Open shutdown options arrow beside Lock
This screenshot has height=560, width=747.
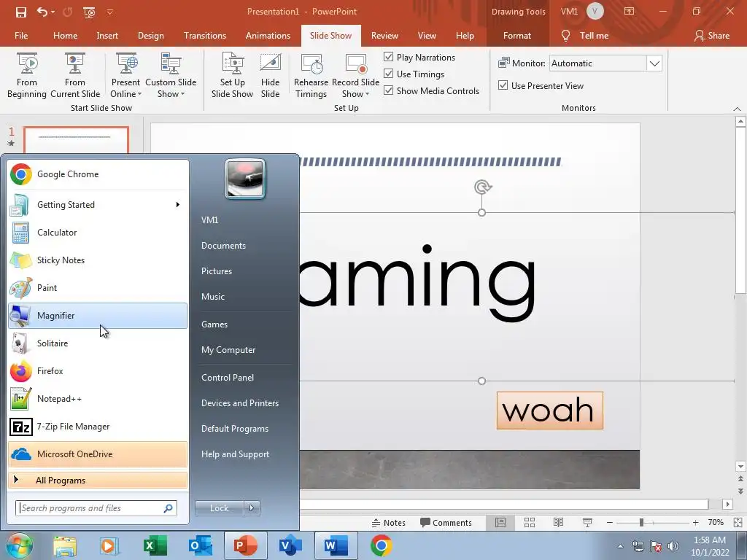tap(252, 508)
